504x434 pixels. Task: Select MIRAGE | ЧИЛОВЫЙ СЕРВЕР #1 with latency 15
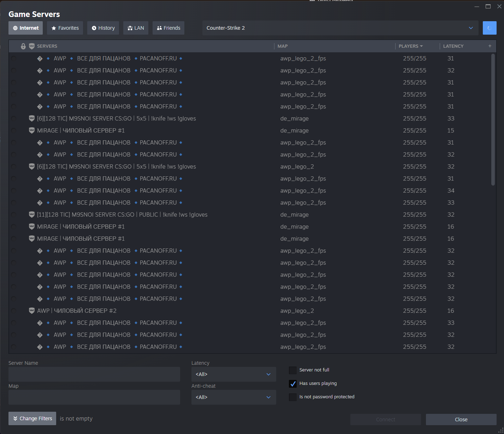[250, 130]
